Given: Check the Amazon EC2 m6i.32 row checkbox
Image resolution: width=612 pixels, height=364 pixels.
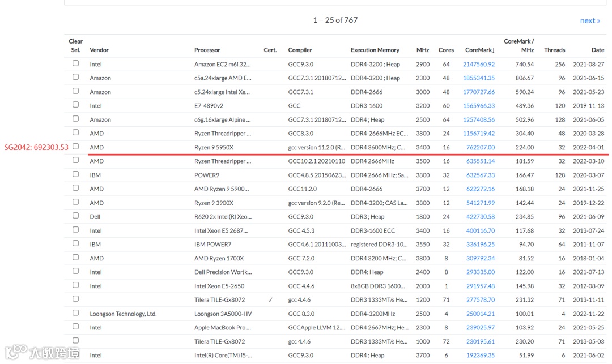Looking at the screenshot, I should [x=76, y=63].
